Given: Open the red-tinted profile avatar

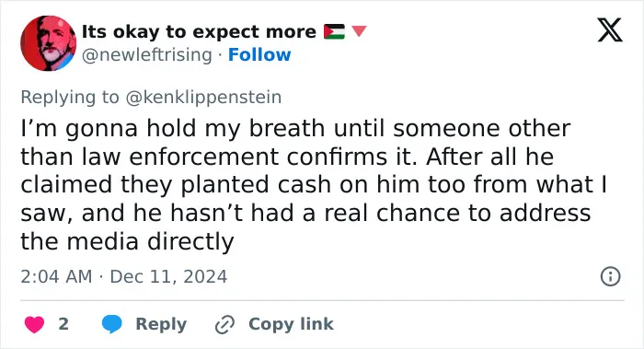Looking at the screenshot, I should (x=49, y=43).
